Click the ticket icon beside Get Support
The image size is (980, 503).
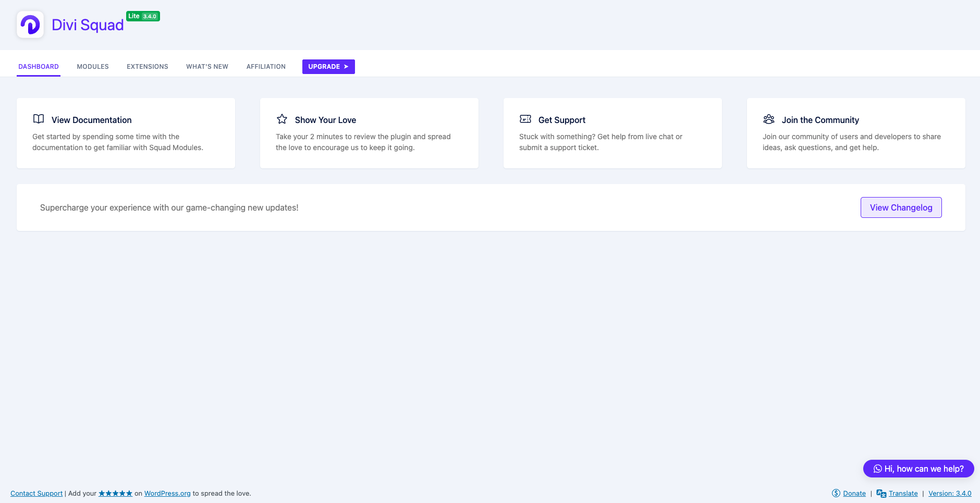[x=525, y=119]
